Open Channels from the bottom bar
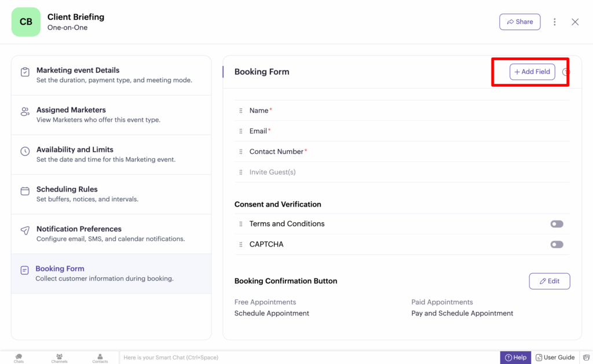 (59, 358)
